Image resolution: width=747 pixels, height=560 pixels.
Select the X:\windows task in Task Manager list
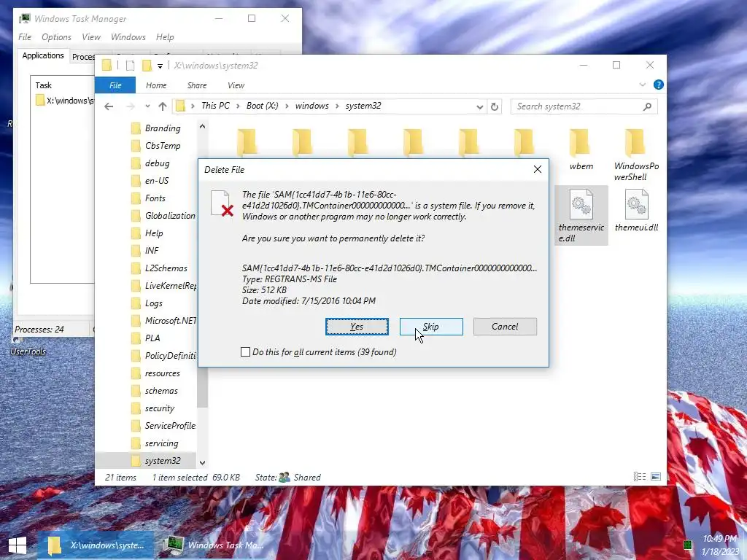pos(64,101)
